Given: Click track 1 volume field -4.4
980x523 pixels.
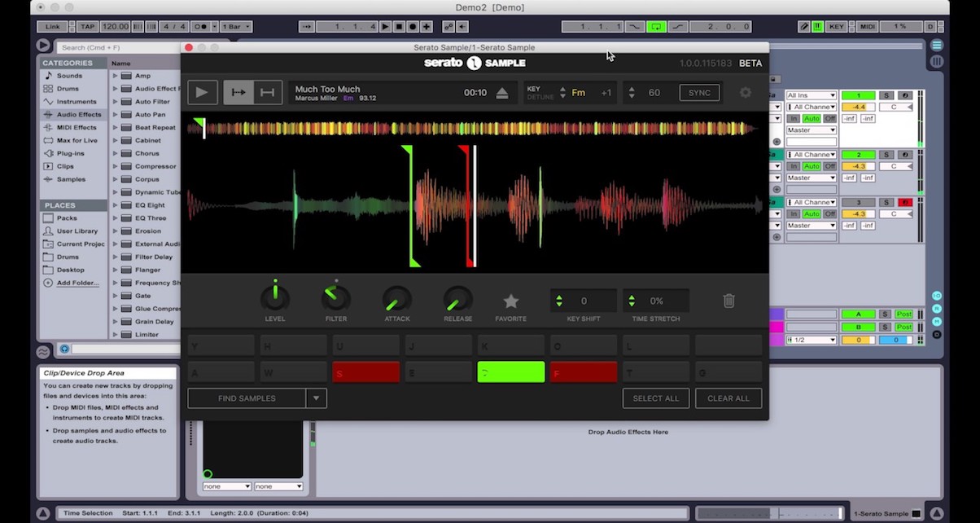Looking at the screenshot, I should pyautogui.click(x=858, y=108).
